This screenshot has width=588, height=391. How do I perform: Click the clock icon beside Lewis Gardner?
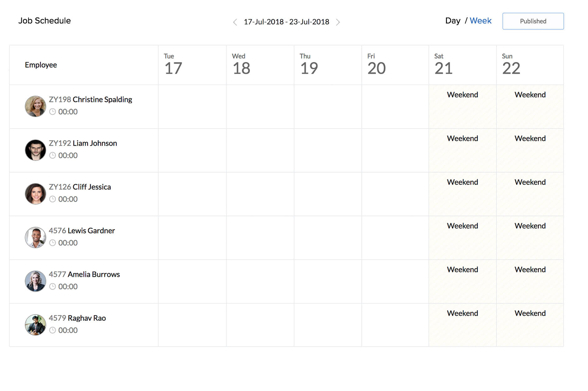pos(53,243)
